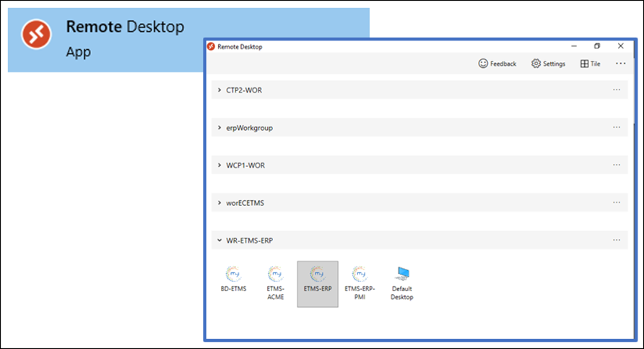Screen dimensions: 644x349
Task: Click the large Remote Desktop app logo
Action: 36,34
